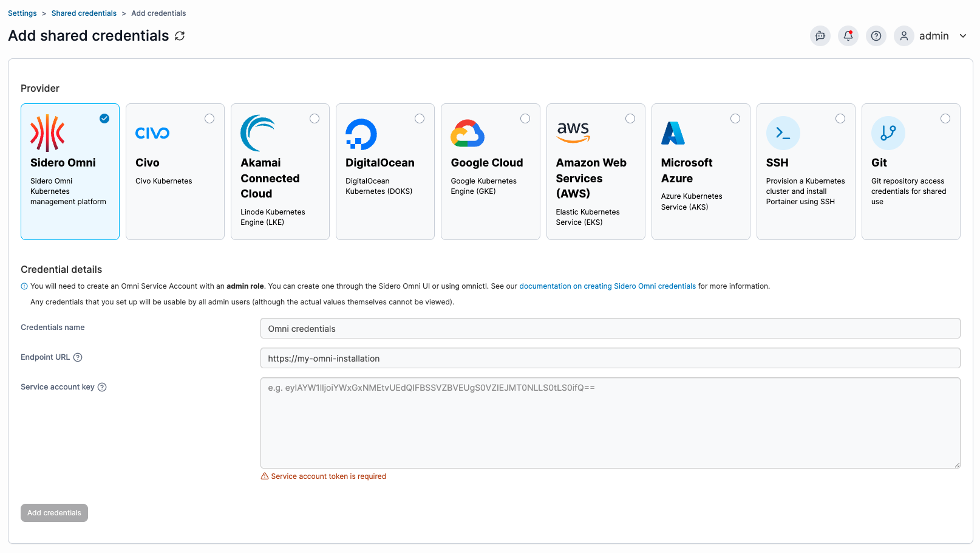Focus the Credentials name input field
Viewport: 980px width, 553px height.
(610, 328)
